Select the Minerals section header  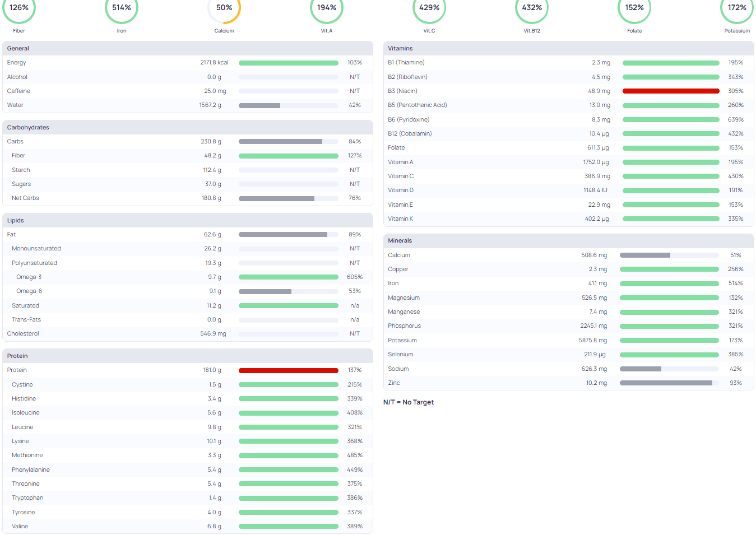569,241
